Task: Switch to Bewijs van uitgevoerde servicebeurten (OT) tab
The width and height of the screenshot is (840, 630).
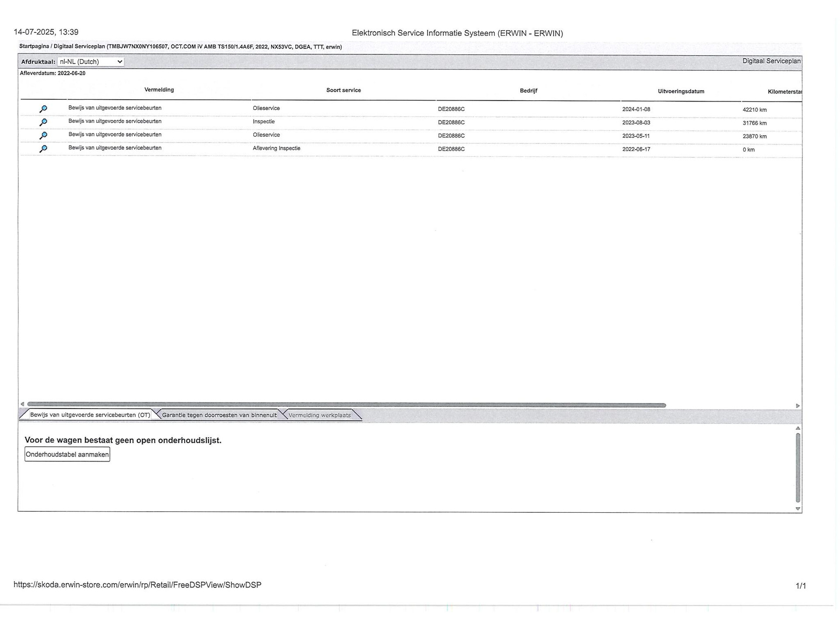Action: 90,415
